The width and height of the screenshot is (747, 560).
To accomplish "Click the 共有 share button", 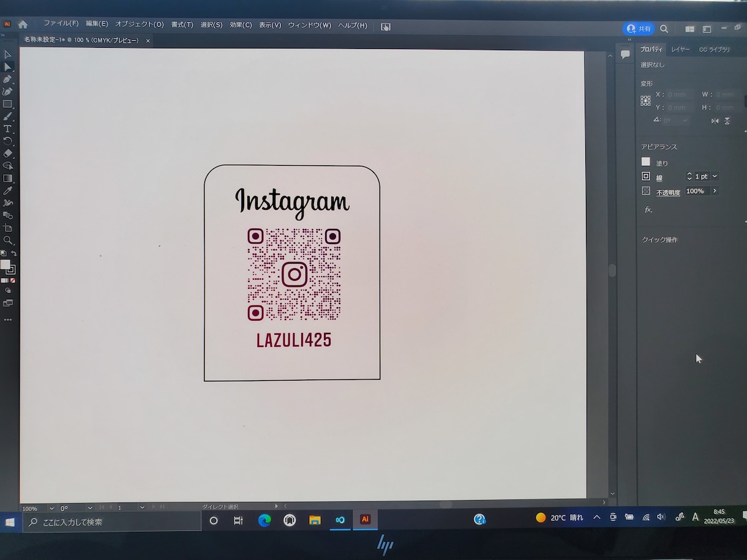I will (639, 29).
